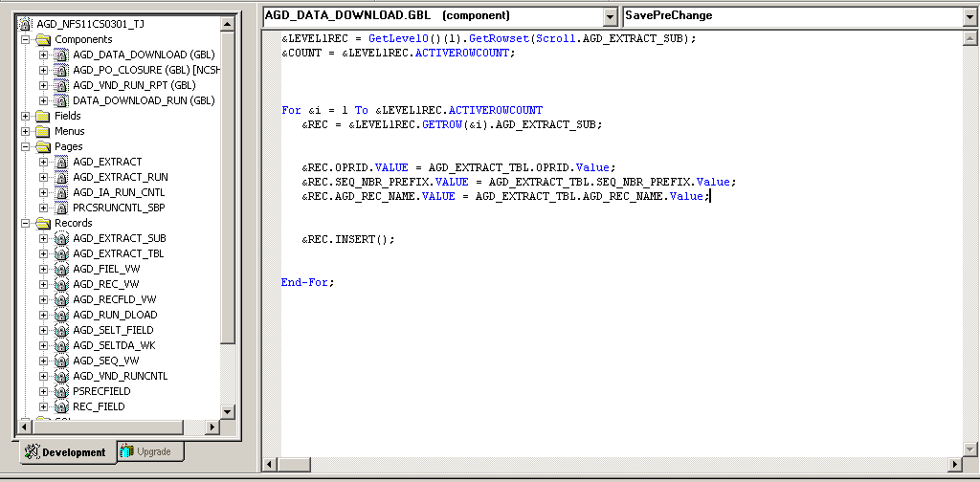Click the AGD_RECFLD_VW record icon

(x=60, y=299)
